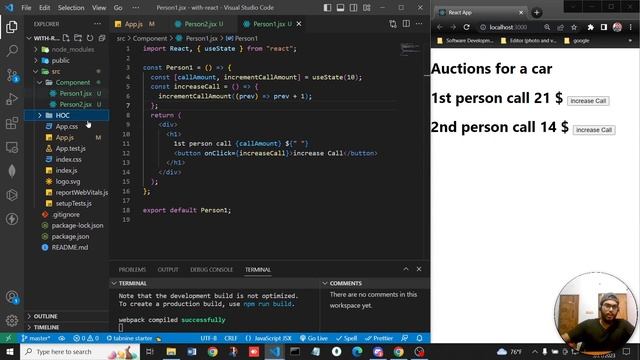Viewport: 640px width, 360px height.
Task: Open Explorer views and more actions menu
Action: 97,24
